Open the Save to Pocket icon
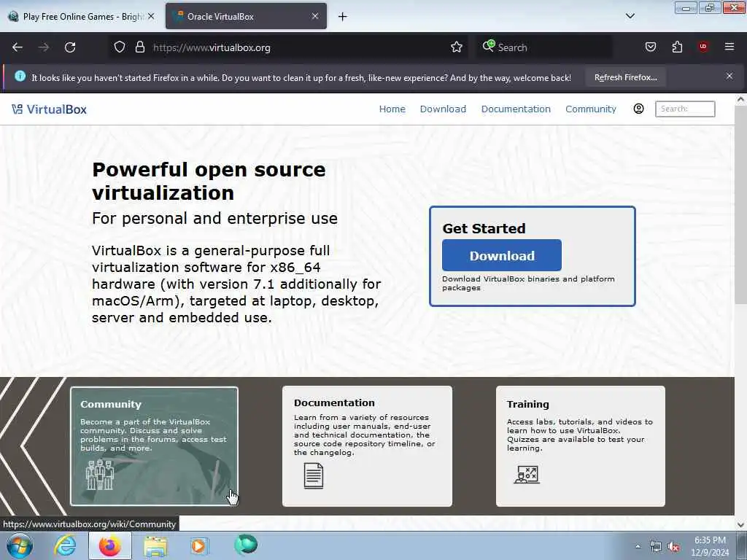 [650, 47]
